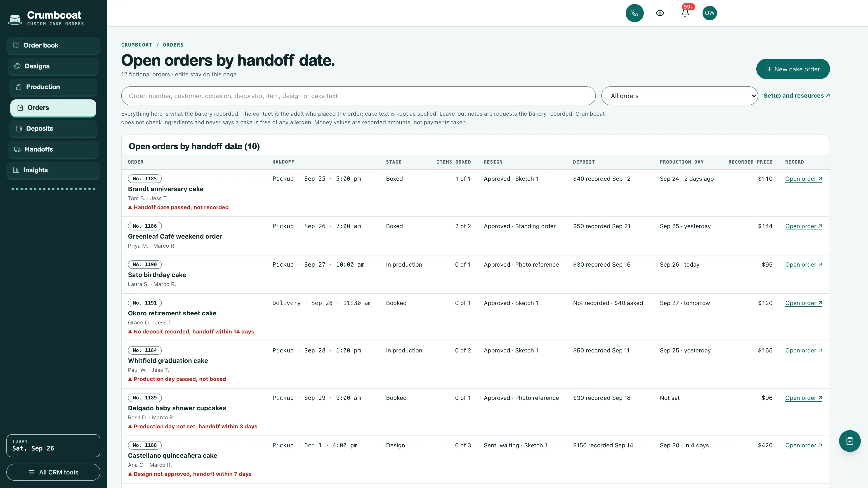View Insights in the sidebar
868x488 pixels.
tap(53, 170)
